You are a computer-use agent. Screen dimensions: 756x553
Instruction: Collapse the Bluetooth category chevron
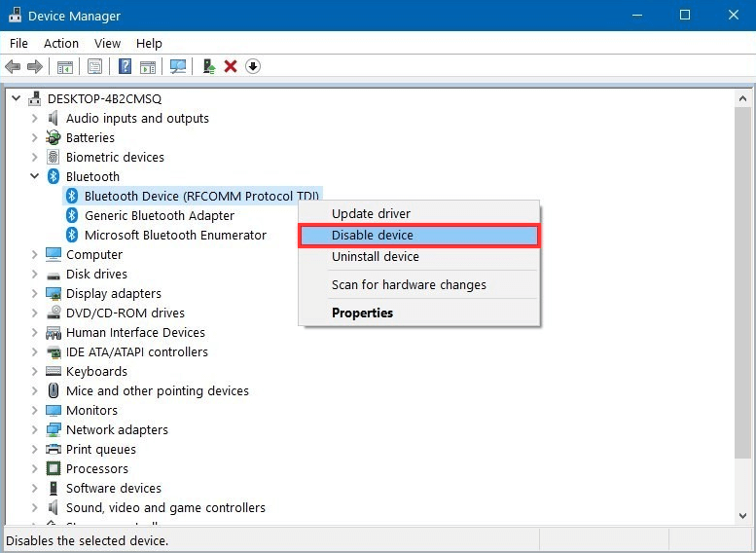point(34,176)
